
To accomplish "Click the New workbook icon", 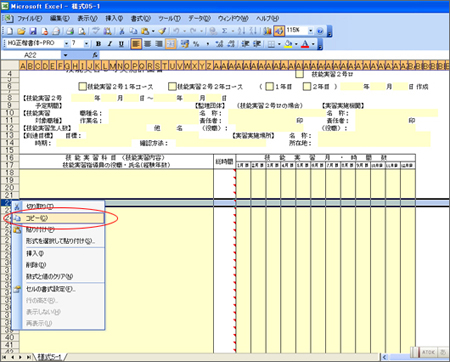I will (x=10, y=31).
